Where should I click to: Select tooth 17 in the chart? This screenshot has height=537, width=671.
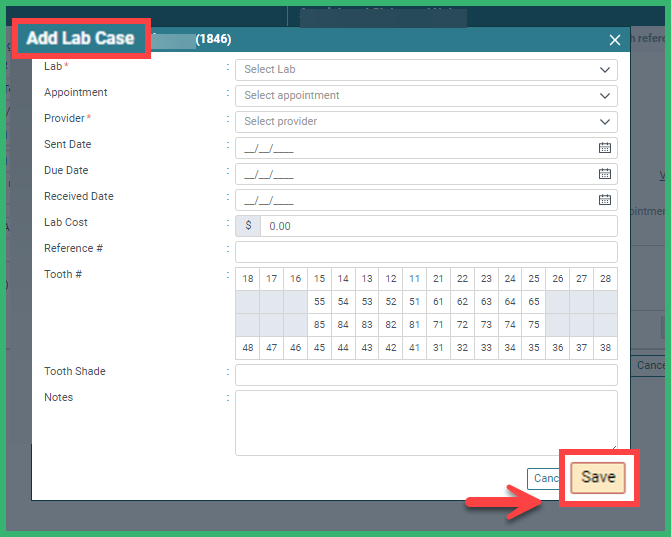[x=271, y=279]
